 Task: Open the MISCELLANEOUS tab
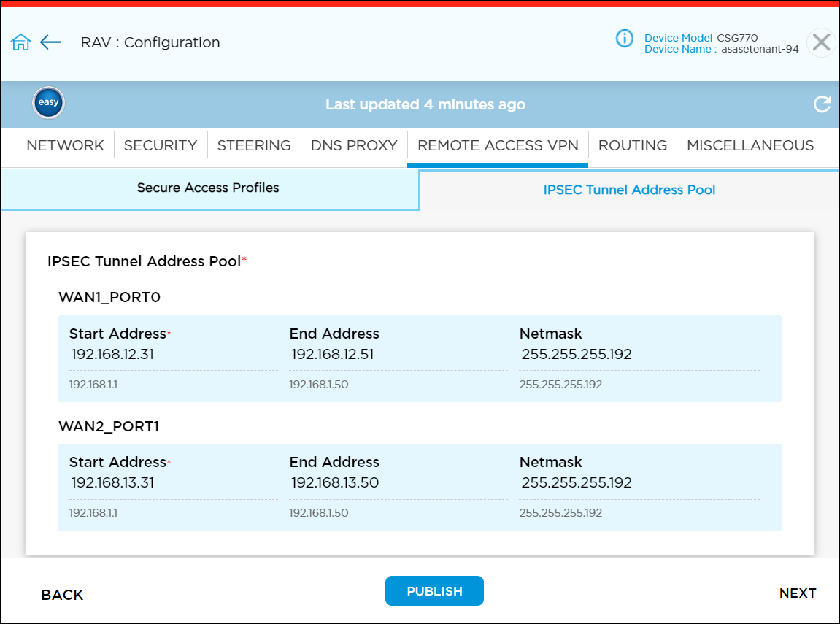pos(750,145)
